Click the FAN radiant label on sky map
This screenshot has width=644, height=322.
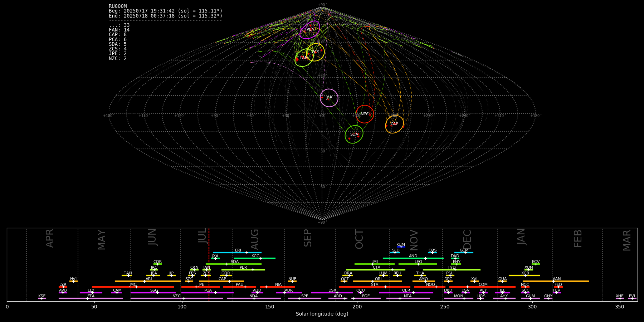pos(304,58)
